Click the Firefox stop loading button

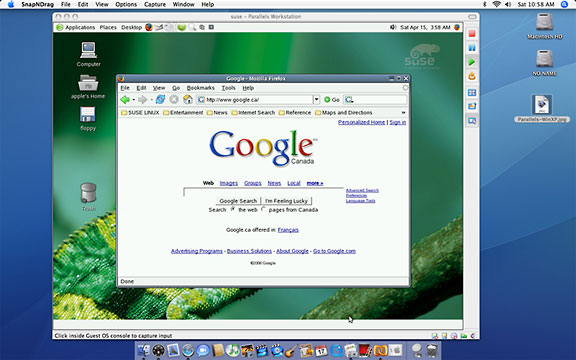tap(174, 100)
